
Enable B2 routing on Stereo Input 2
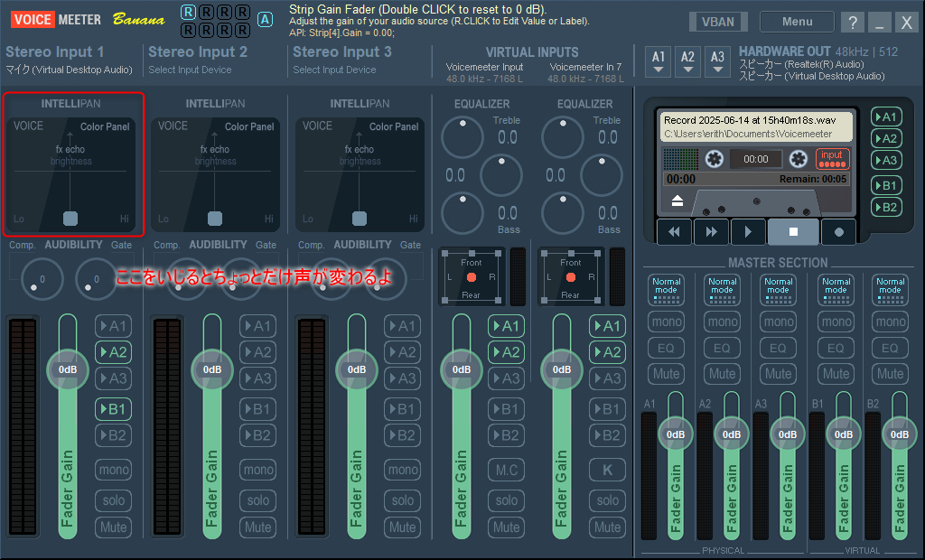(x=257, y=435)
